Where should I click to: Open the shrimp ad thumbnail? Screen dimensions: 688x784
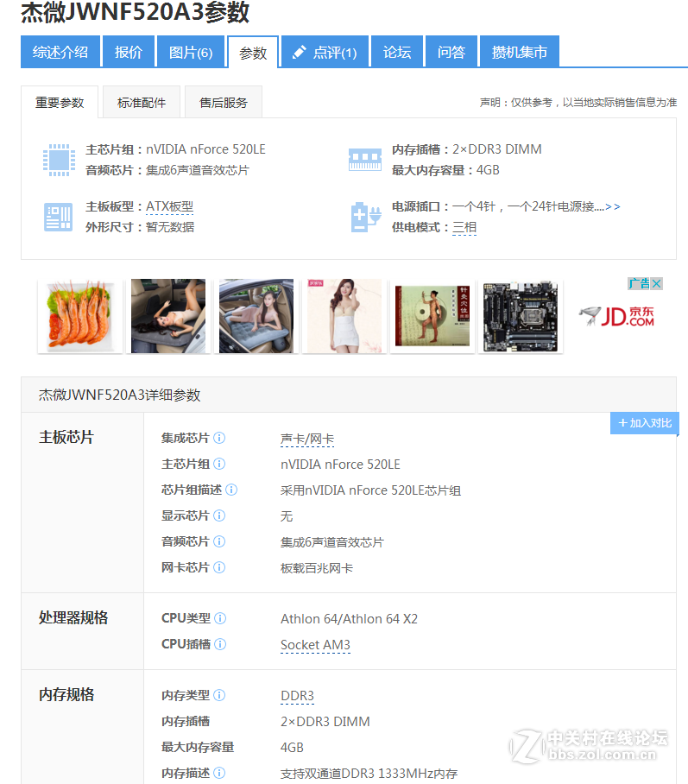coord(80,316)
